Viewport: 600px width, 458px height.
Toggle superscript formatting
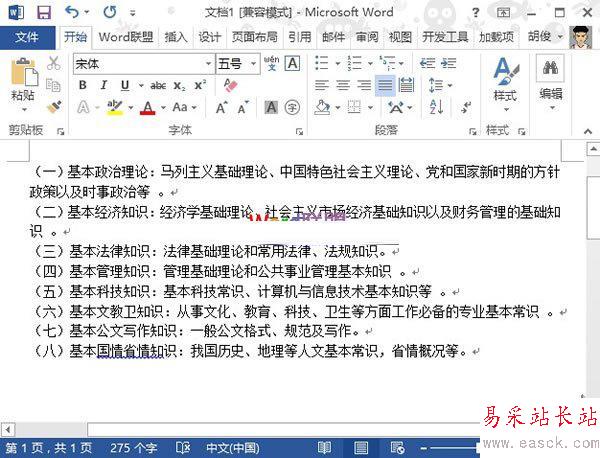(200, 85)
